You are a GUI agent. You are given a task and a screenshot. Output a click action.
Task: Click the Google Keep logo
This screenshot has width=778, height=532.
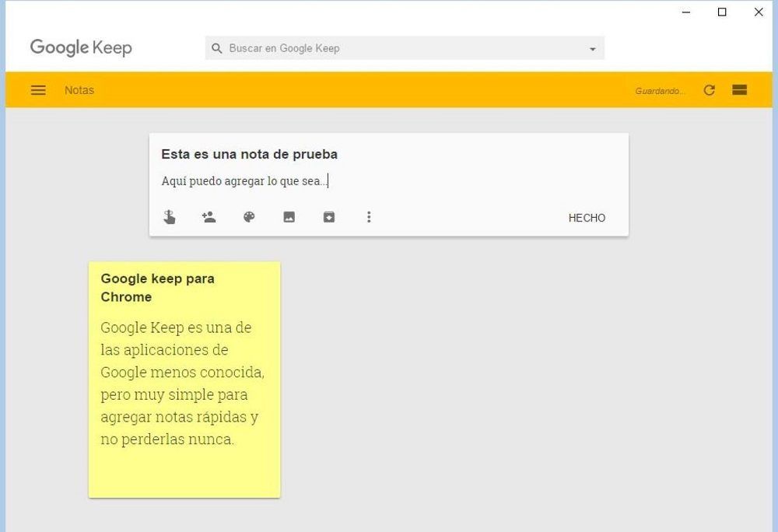[81, 47]
